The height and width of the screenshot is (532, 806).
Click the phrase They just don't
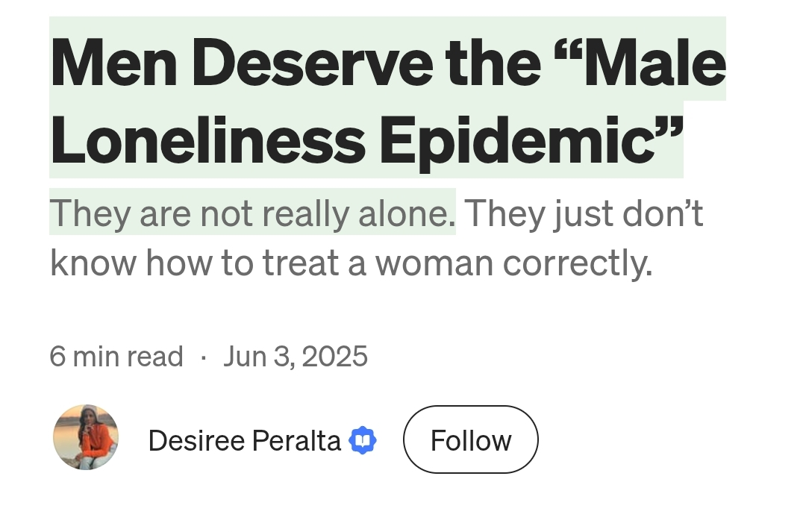point(583,213)
